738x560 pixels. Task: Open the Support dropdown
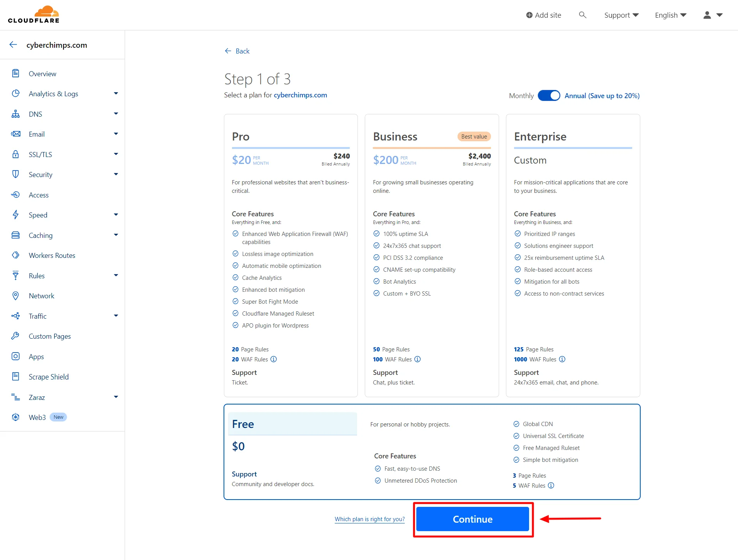[x=621, y=15]
